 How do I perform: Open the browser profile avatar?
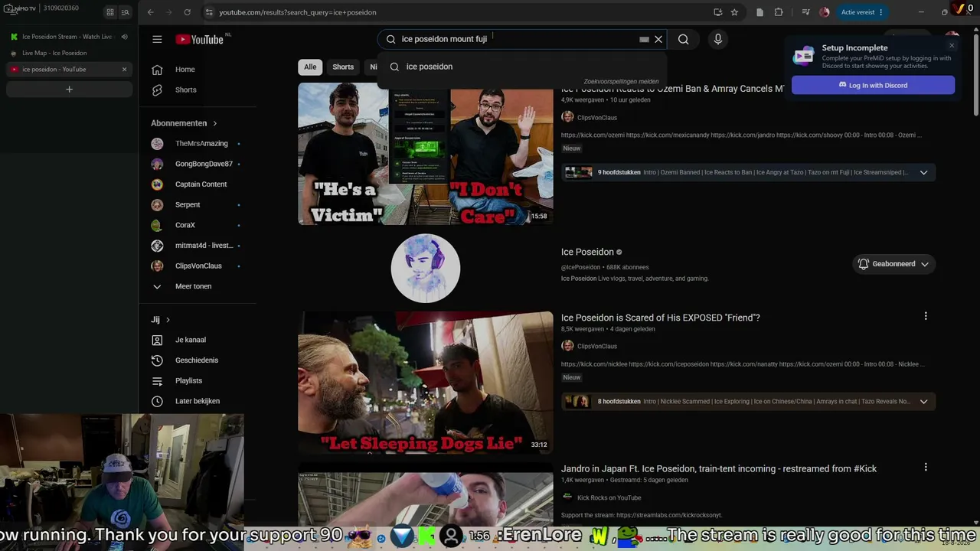pos(824,12)
